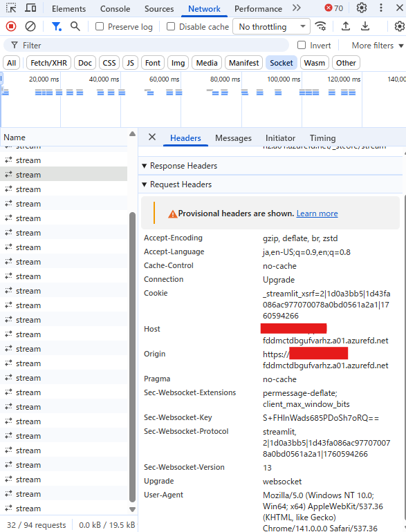
Task: Click the 0.0 kB / 19.5 kB status text
Action: (107, 525)
